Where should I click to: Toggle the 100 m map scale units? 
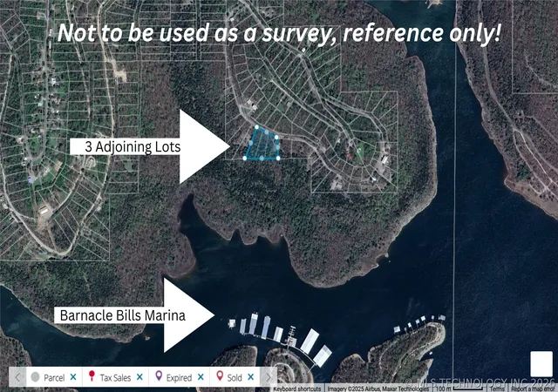[459, 389]
